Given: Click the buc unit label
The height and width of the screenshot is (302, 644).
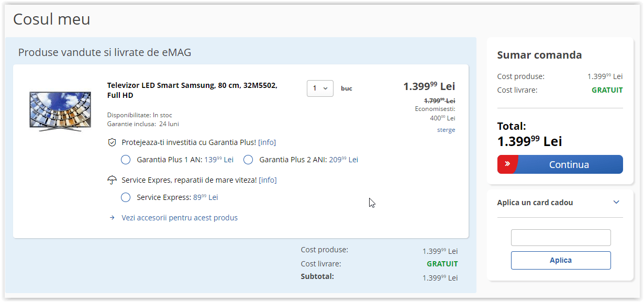Looking at the screenshot, I should [x=347, y=88].
